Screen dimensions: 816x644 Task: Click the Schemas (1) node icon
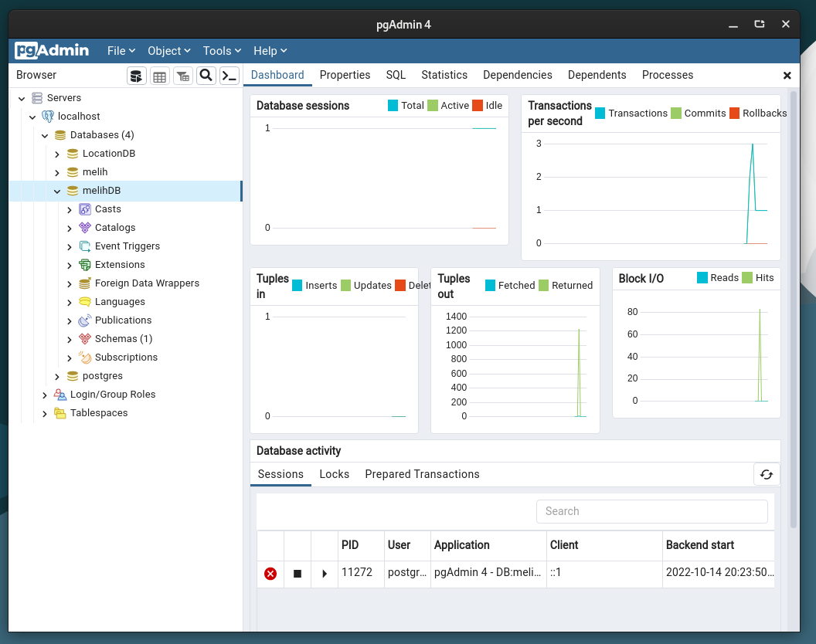tap(85, 339)
